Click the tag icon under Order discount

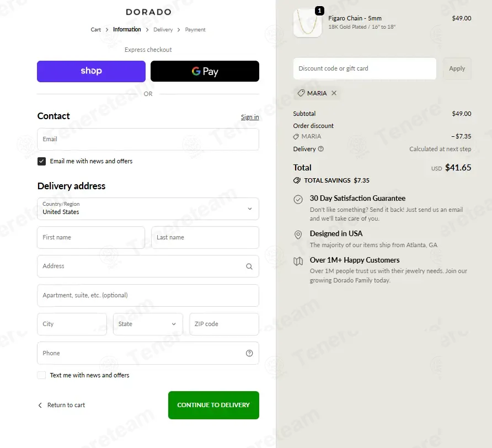click(296, 137)
